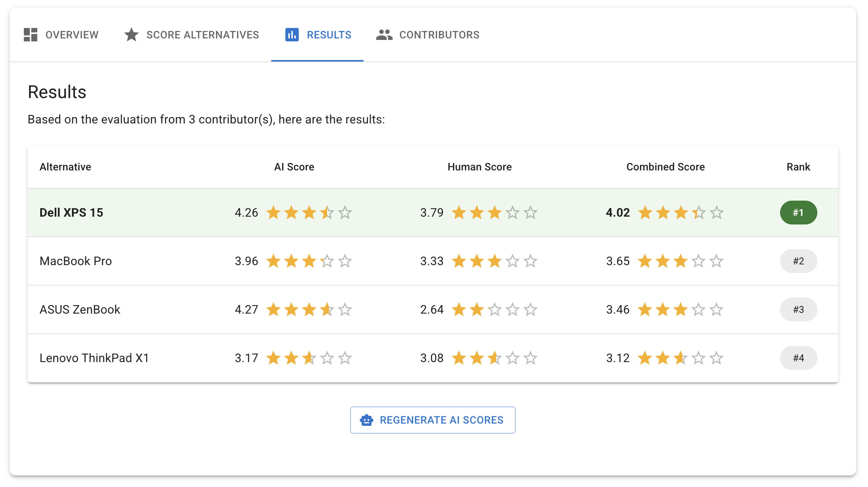Click the second star in ASUS ZenBook Human Score
This screenshot has height=487, width=868.
coord(476,310)
